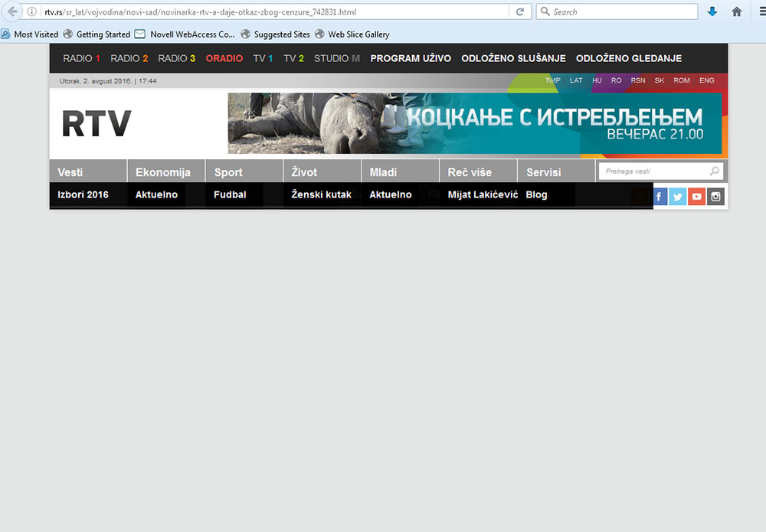
Task: Select the HU language version
Action: pos(597,80)
